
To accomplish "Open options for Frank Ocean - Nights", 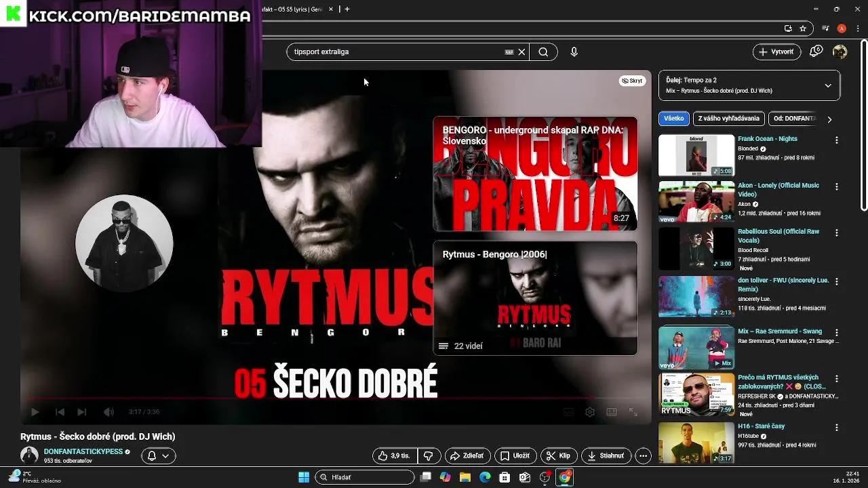I will (x=837, y=140).
